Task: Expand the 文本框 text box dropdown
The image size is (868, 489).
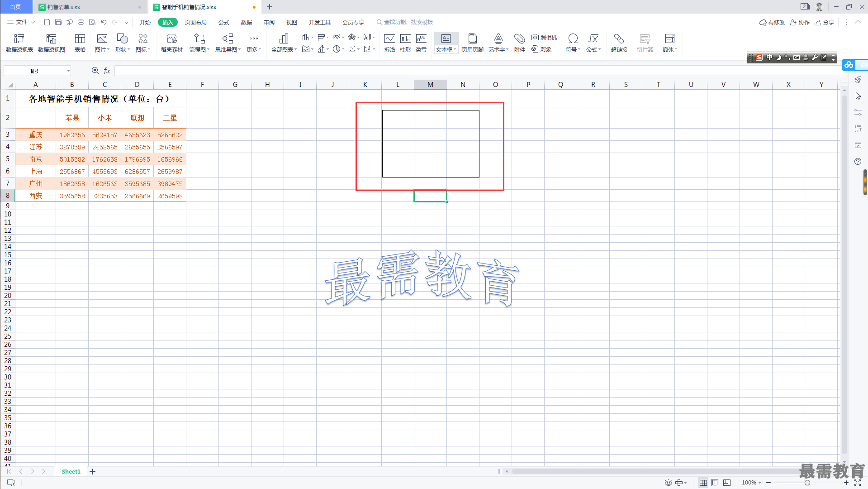Action: tap(446, 50)
